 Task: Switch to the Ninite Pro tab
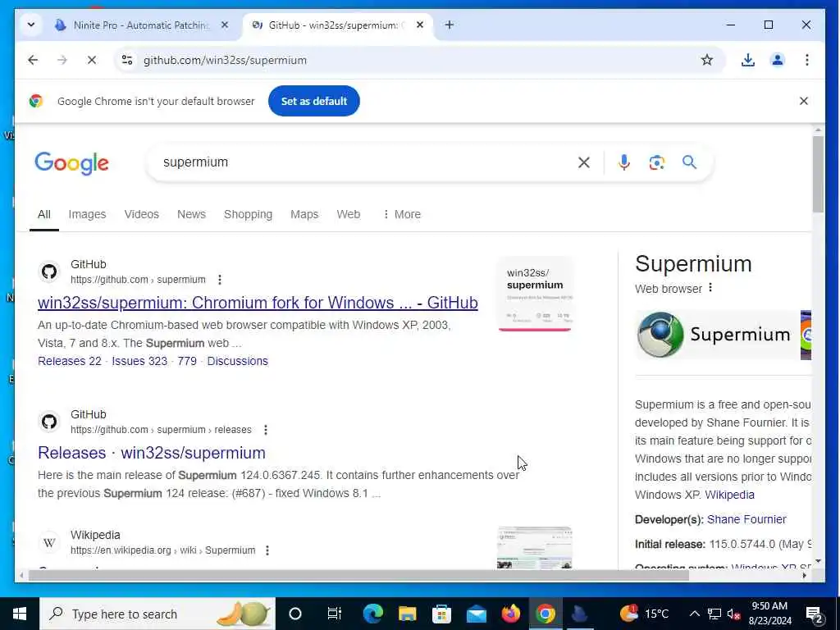tap(141, 25)
